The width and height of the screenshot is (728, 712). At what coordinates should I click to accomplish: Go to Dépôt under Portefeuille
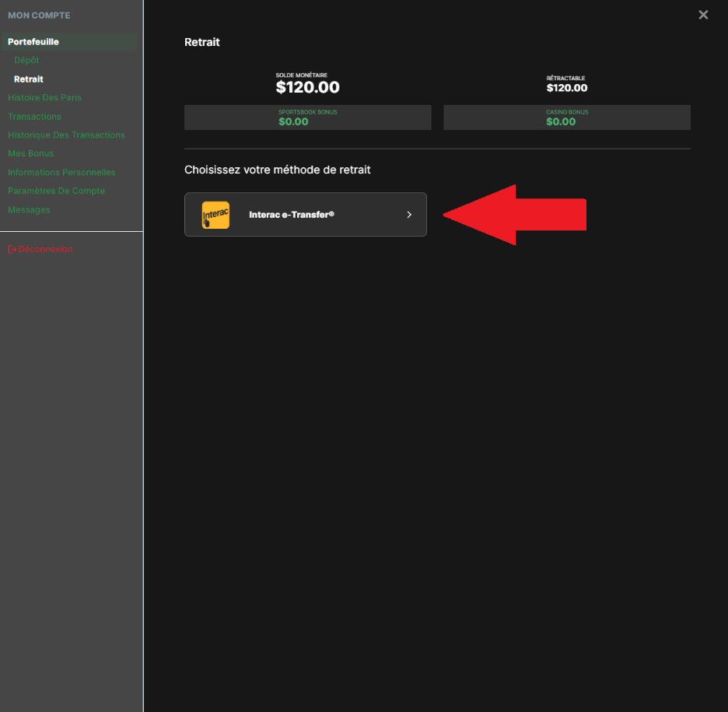tap(26, 60)
